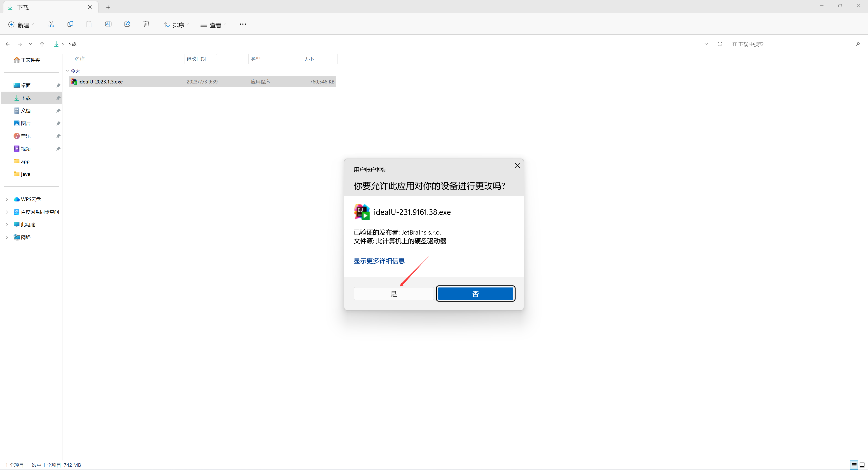The image size is (868, 470).
Task: Sort by 类型 column header
Action: pos(255,59)
